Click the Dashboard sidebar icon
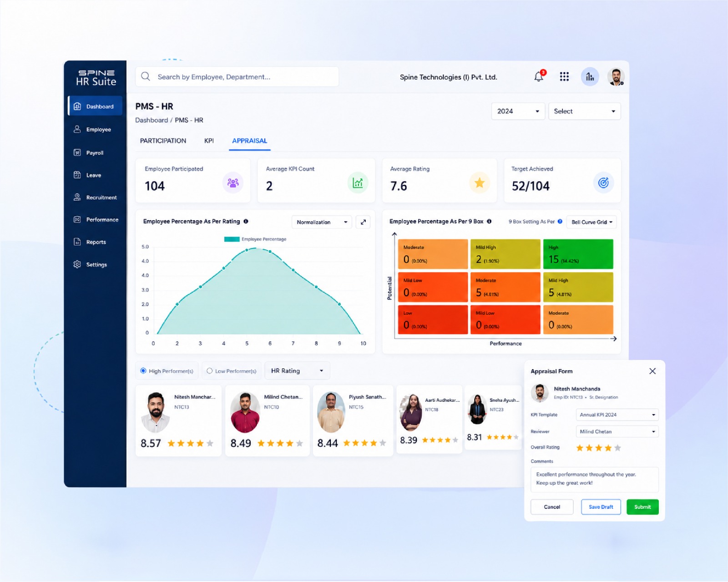 point(77,106)
